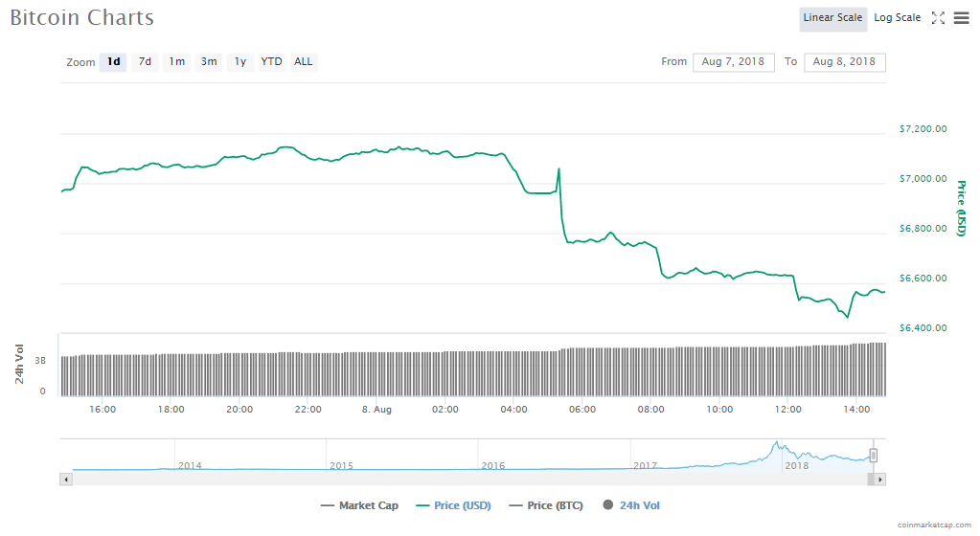
Task: Click the navigator scrollbar right arrow
Action: (x=879, y=479)
